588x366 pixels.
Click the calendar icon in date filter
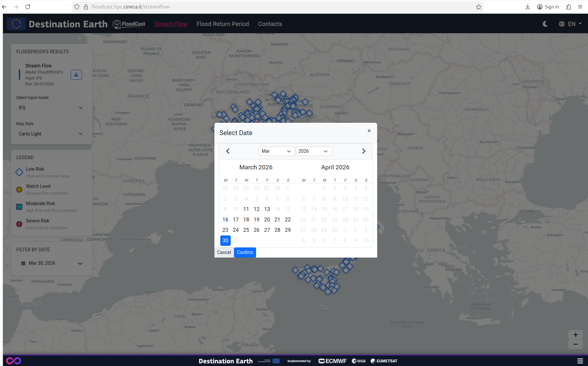(23, 263)
